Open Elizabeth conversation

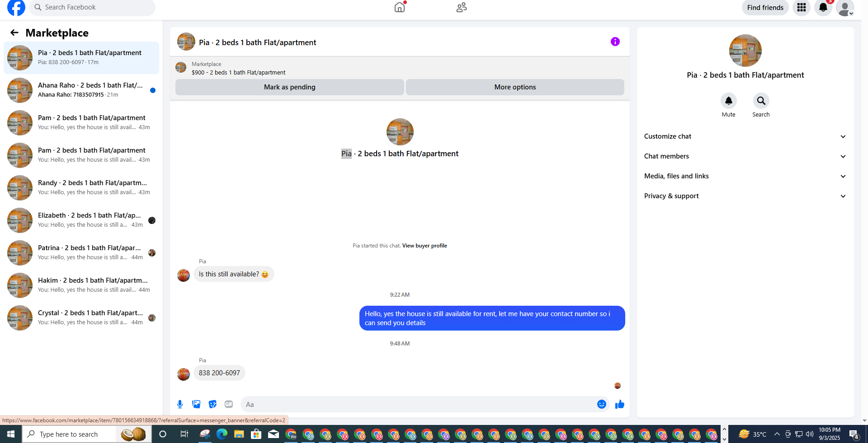coord(81,220)
